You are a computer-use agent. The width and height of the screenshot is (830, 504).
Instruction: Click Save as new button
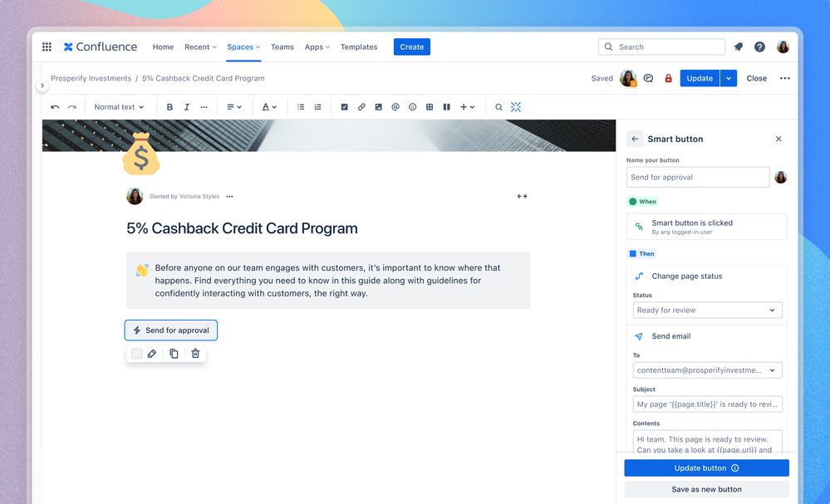click(706, 489)
